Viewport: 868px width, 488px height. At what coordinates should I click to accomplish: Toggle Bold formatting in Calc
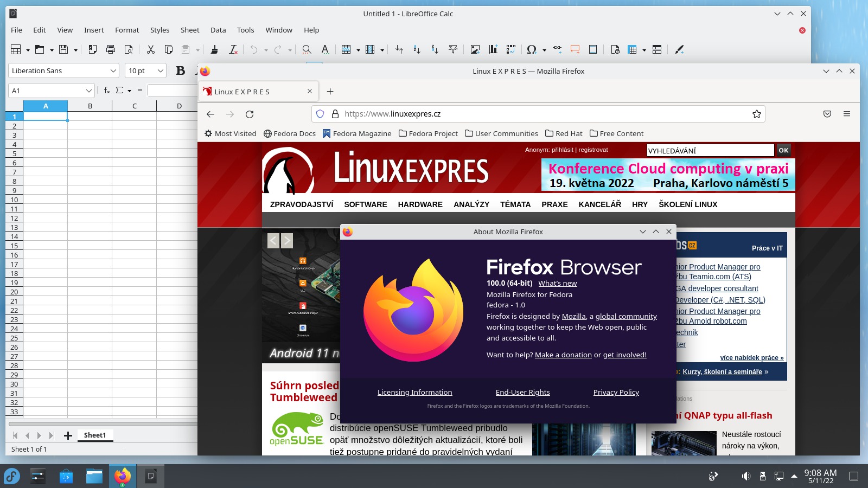point(181,70)
